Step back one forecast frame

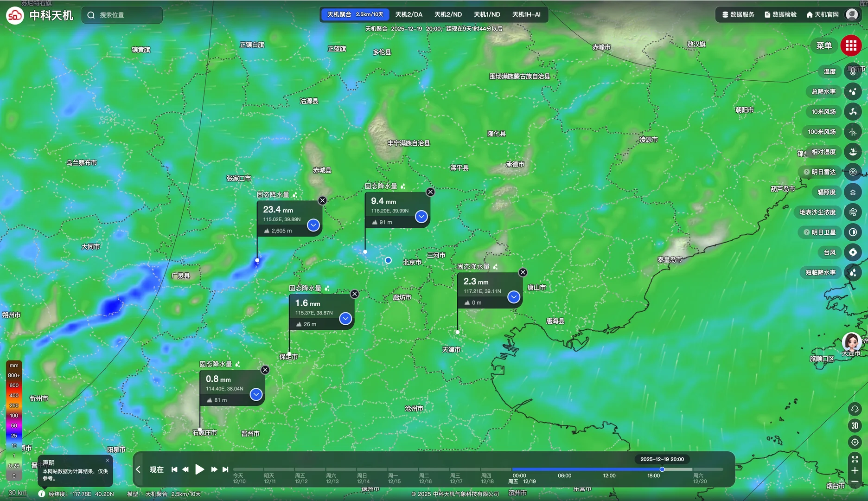click(185, 469)
